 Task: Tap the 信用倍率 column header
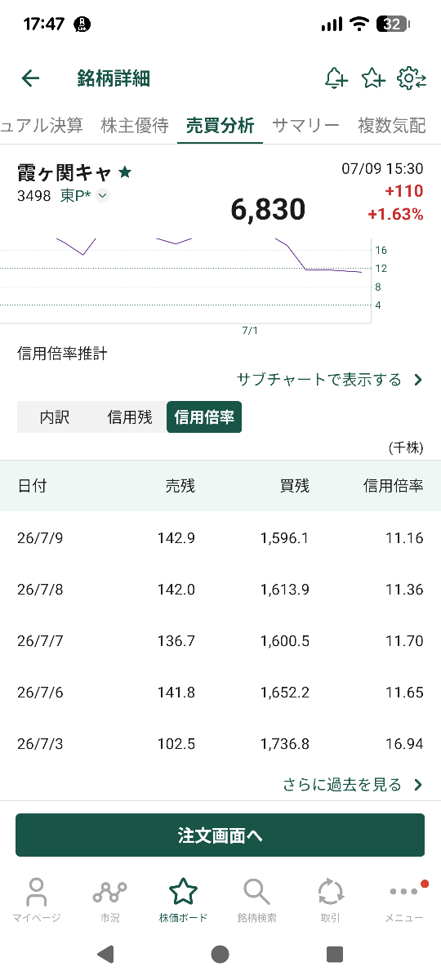394,486
